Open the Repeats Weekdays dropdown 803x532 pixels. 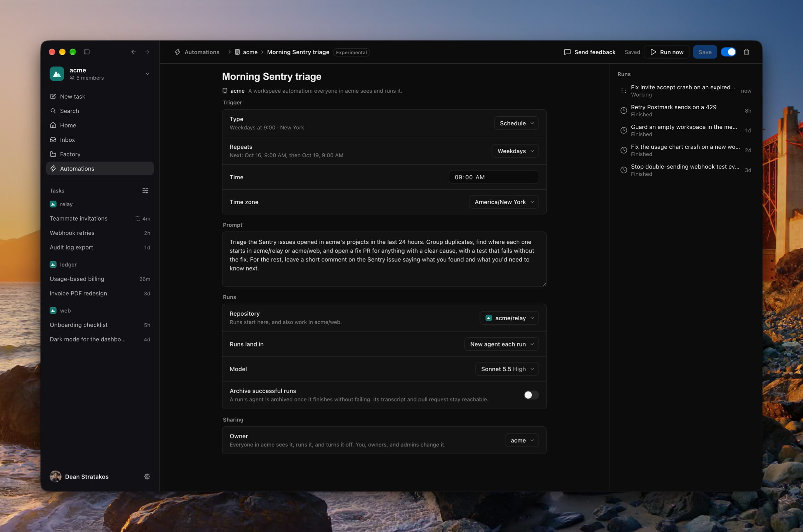pyautogui.click(x=515, y=151)
